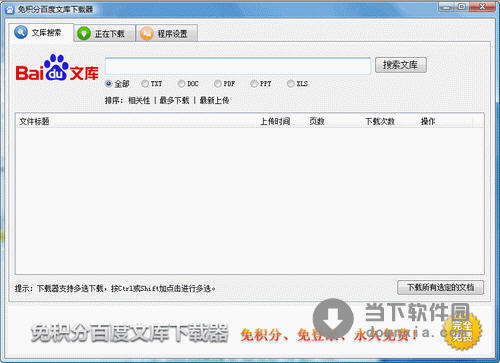Switch to the 正在下载 tab
Image resolution: width=500 pixels, height=363 pixels.
[105, 33]
